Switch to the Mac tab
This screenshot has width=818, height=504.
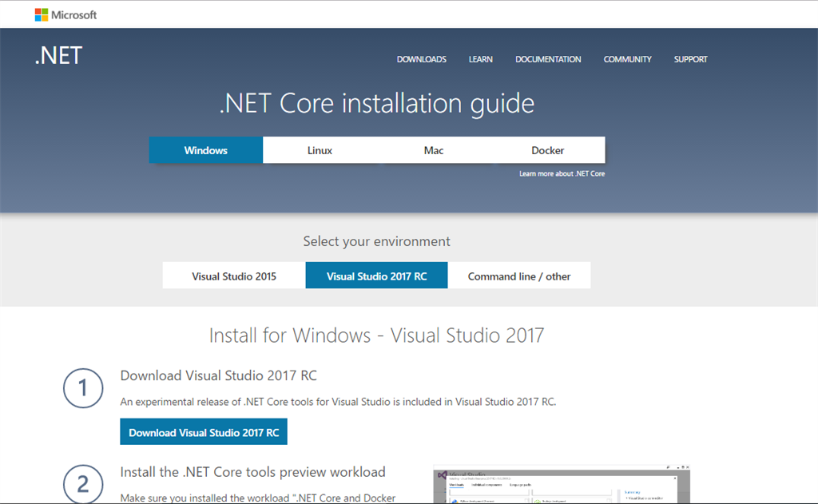[x=434, y=150]
